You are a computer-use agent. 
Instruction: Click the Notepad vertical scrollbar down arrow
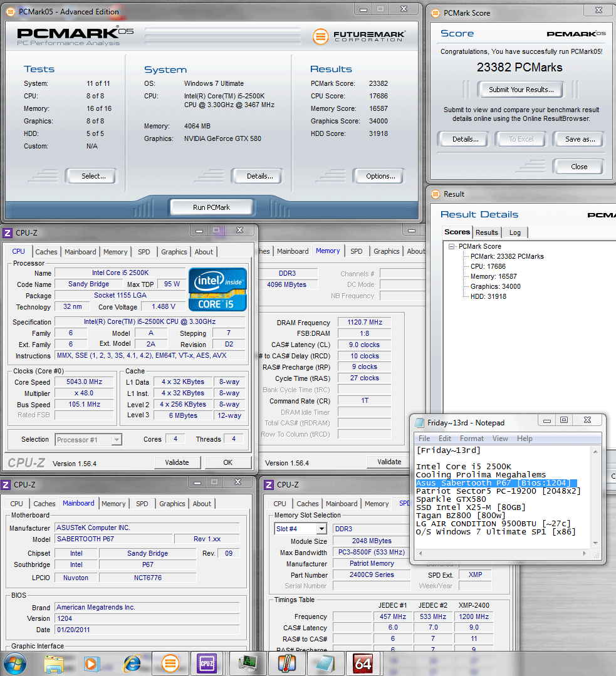tap(595, 543)
